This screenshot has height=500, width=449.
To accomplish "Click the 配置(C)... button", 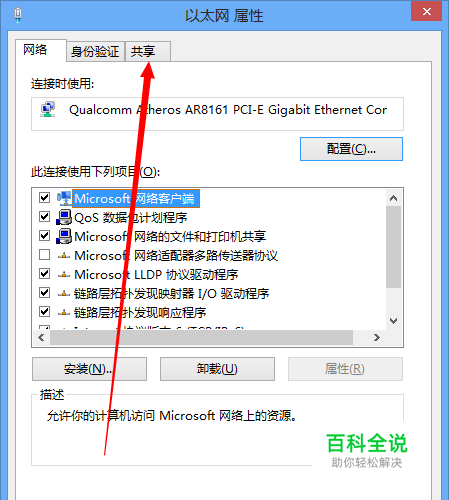I will click(351, 149).
